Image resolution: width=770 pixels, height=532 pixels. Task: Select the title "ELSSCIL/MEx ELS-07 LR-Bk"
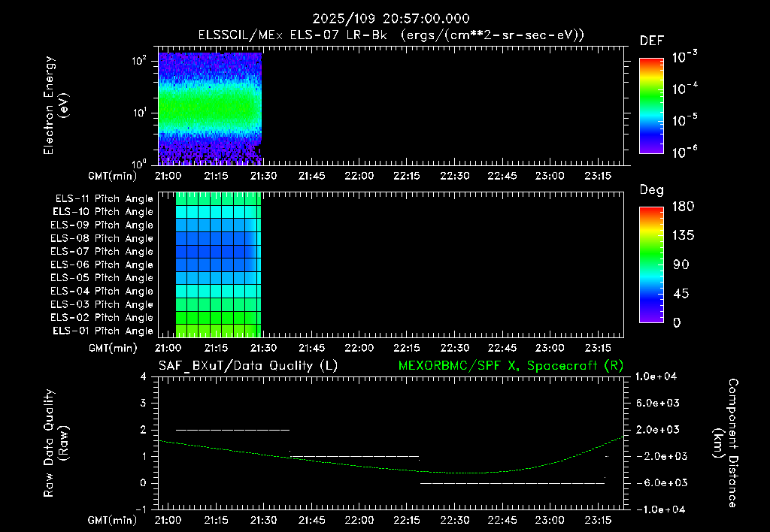293,35
